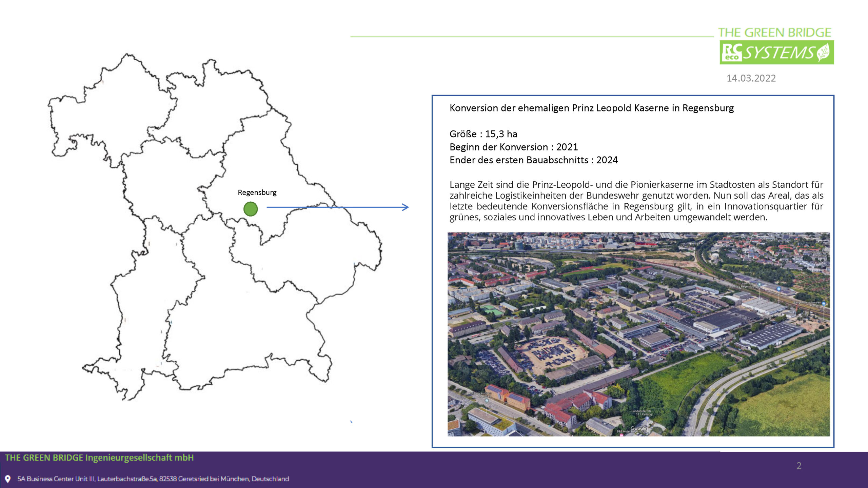Click the footer company name Ingenieurgesellschaft mbH
The image size is (868, 488).
[99, 458]
